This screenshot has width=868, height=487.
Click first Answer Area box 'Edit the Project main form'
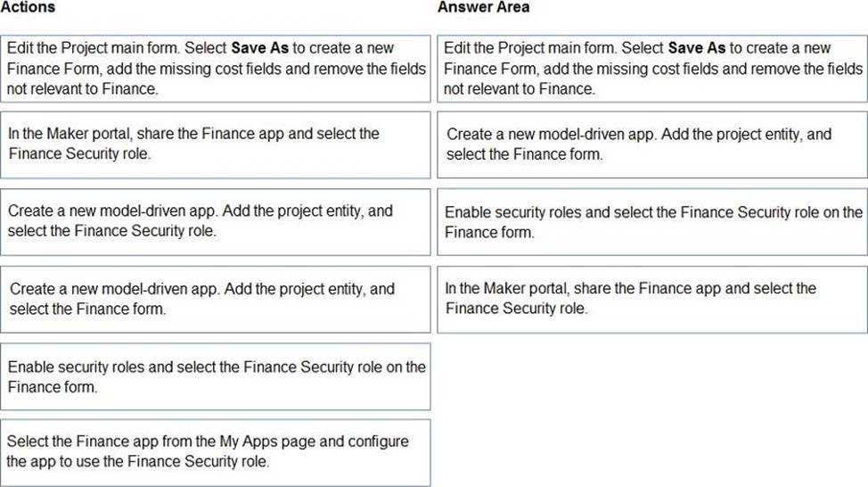[x=651, y=69]
